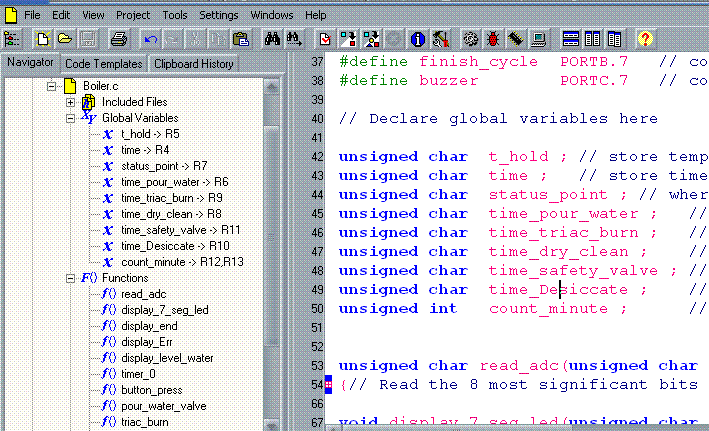This screenshot has width=709, height=431.
Task: Make the project with colored-shapes build icon
Action: [x=371, y=39]
